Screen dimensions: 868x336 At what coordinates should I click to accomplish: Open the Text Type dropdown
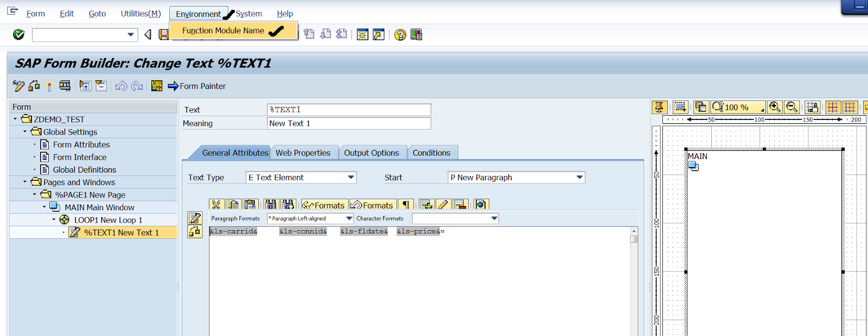[x=351, y=177]
